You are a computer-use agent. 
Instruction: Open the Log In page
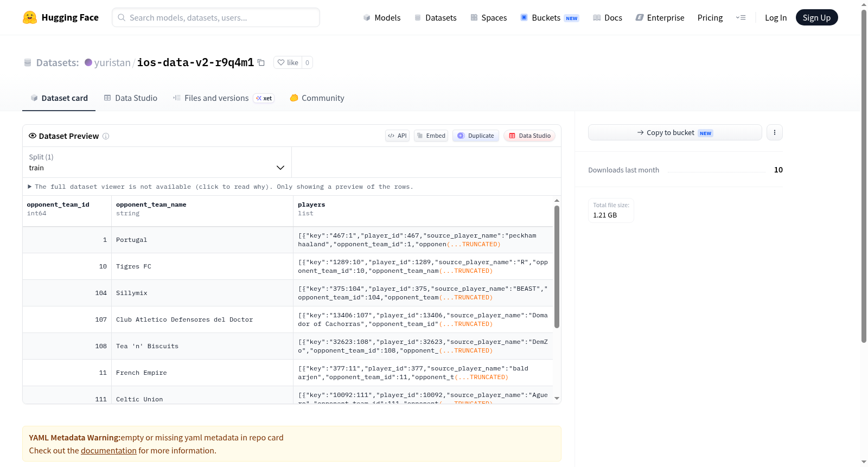pos(776,17)
